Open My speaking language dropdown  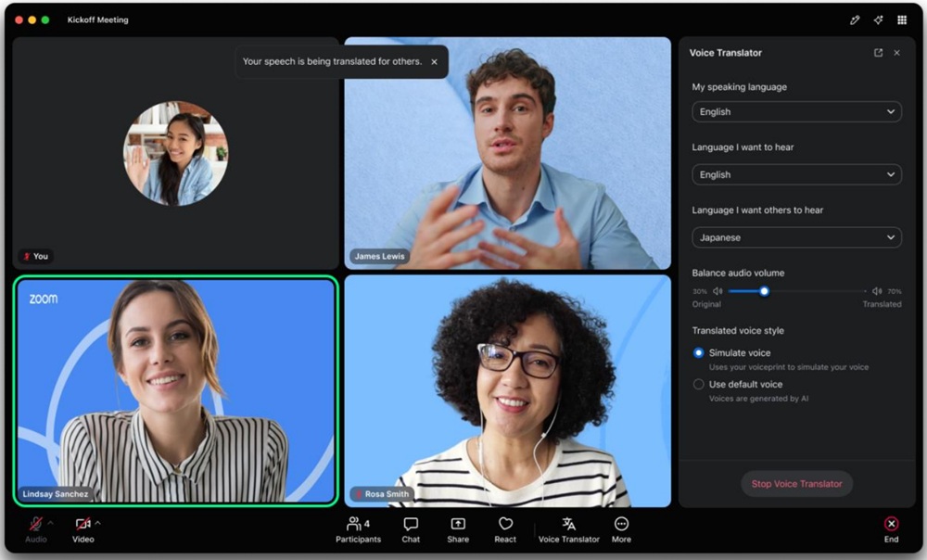pyautogui.click(x=796, y=112)
